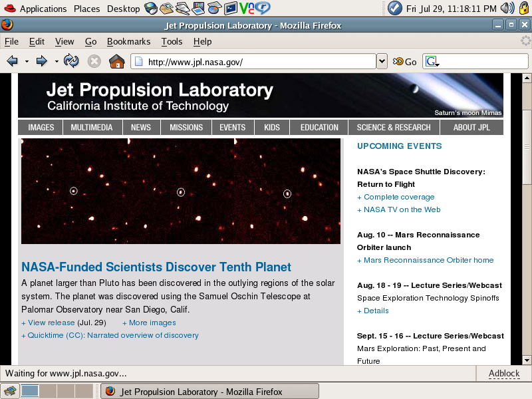This screenshot has width=532, height=399.
Task: Open the File menu
Action: [x=11, y=41]
